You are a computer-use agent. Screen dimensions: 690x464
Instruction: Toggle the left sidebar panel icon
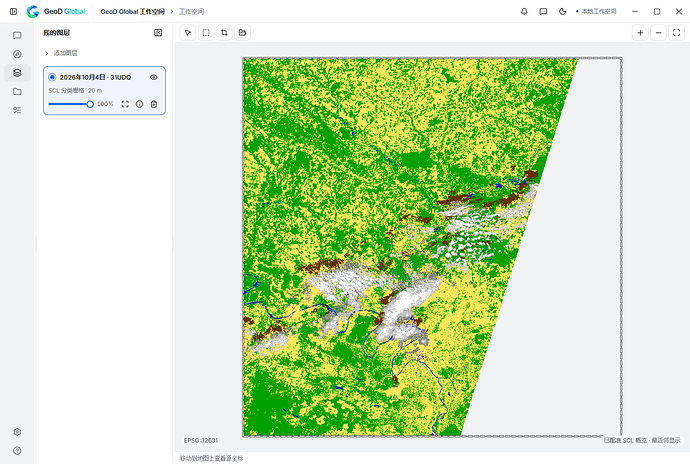(14, 11)
